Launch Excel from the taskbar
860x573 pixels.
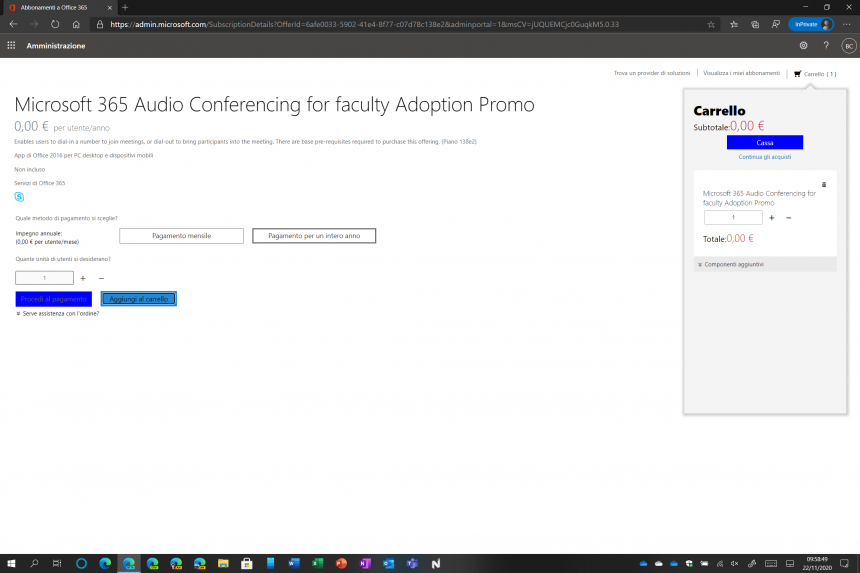tap(317, 563)
